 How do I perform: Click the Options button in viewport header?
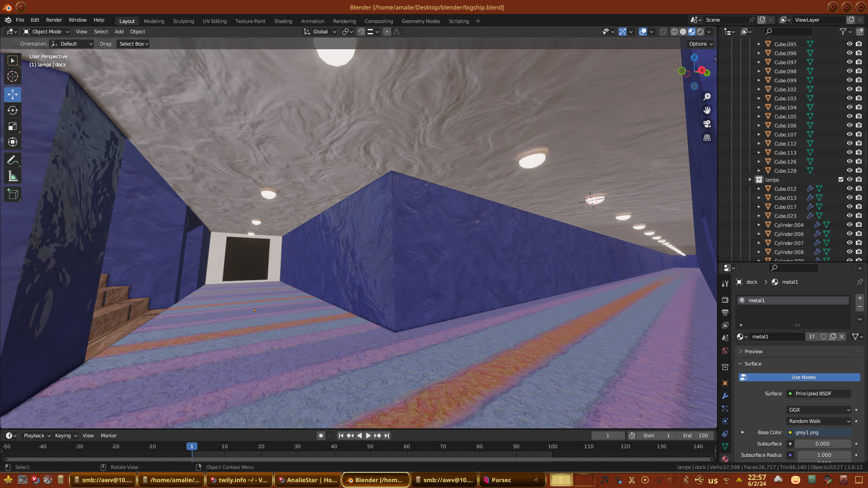(700, 44)
